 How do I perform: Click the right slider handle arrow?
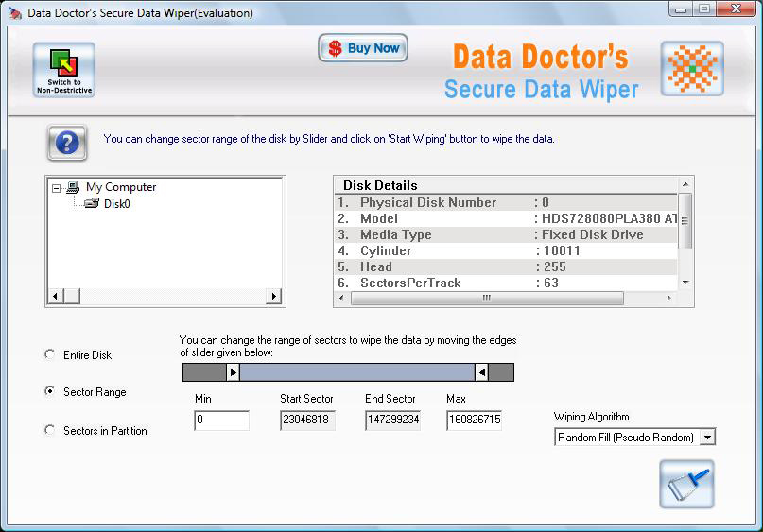(x=482, y=372)
